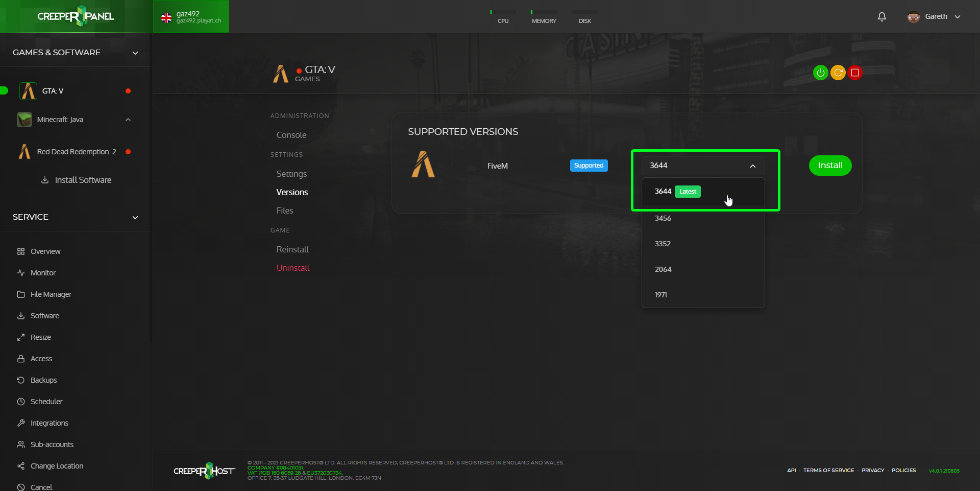Click the Red Dead Redemption: 2 red status dot
The width and height of the screenshot is (980, 491).
pyautogui.click(x=128, y=152)
